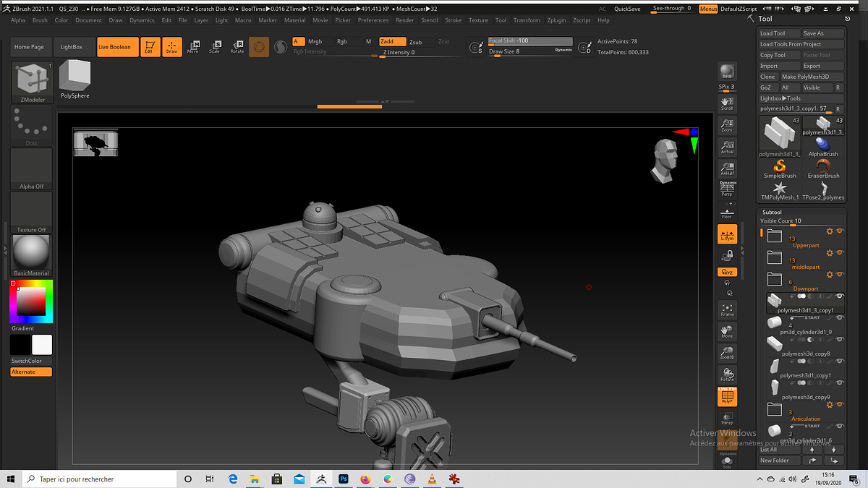The height and width of the screenshot is (488, 868).
Task: Hide the Downpart folder with eye icon
Action: (841, 275)
